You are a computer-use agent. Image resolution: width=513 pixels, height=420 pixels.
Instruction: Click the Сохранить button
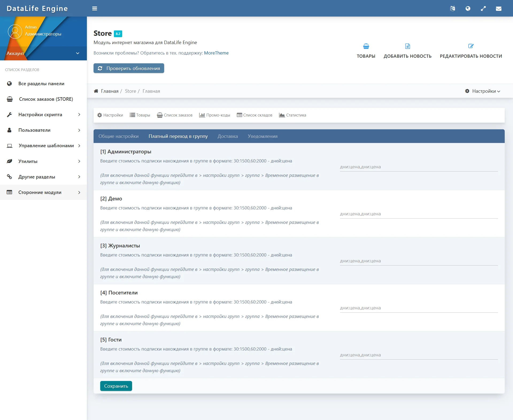point(116,386)
